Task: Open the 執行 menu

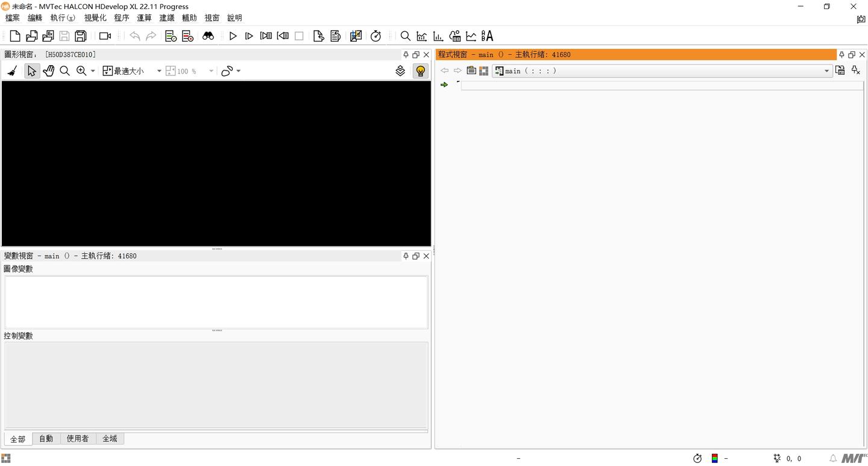Action: tap(63, 18)
